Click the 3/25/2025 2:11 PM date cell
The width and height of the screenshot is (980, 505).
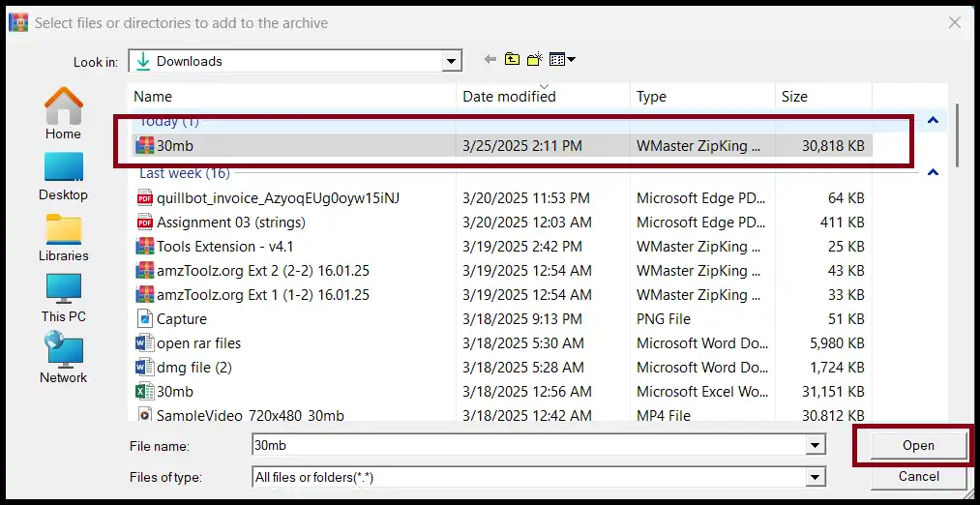coord(521,146)
